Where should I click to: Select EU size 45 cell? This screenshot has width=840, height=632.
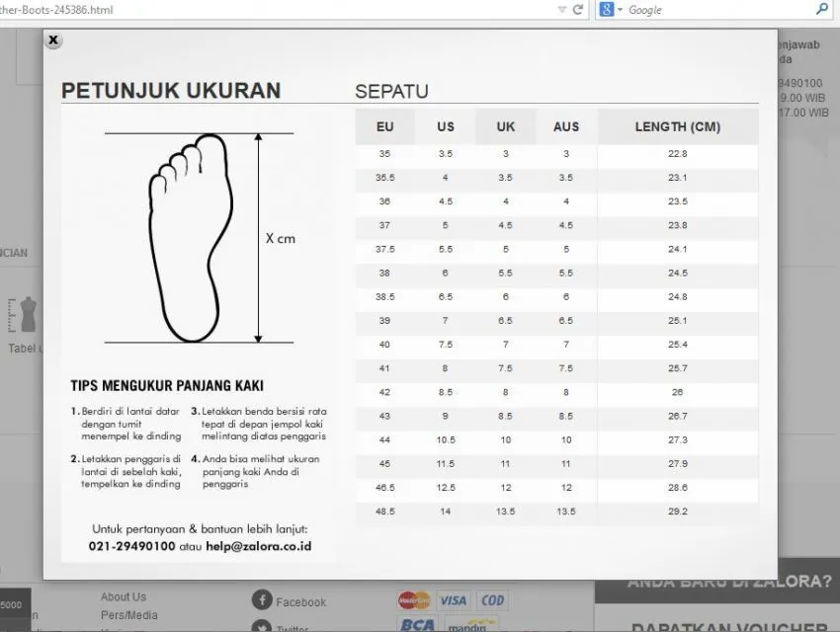[384, 463]
